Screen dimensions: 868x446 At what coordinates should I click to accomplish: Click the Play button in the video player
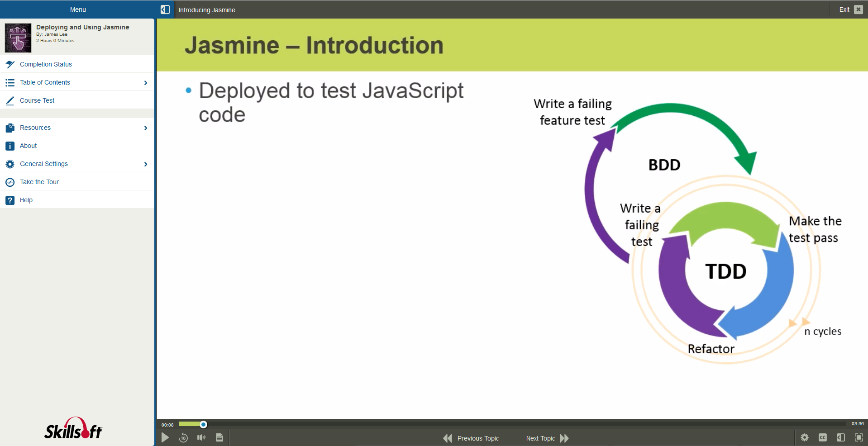[x=165, y=437]
